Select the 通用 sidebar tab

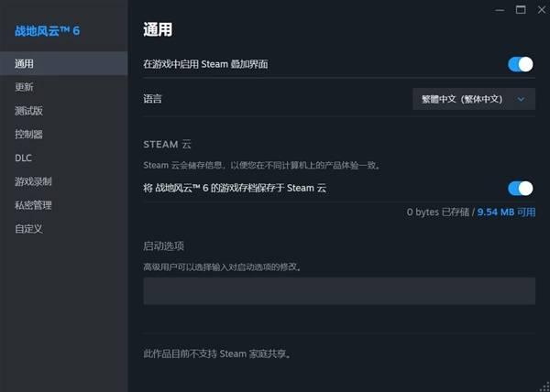point(63,63)
